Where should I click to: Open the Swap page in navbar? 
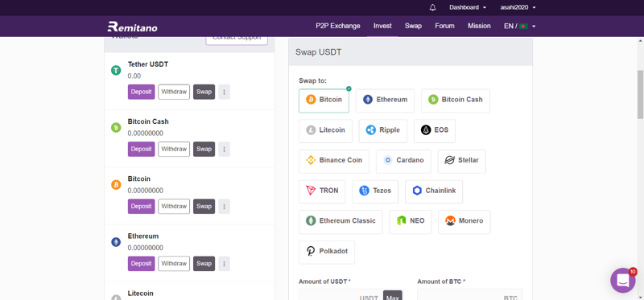pos(413,26)
